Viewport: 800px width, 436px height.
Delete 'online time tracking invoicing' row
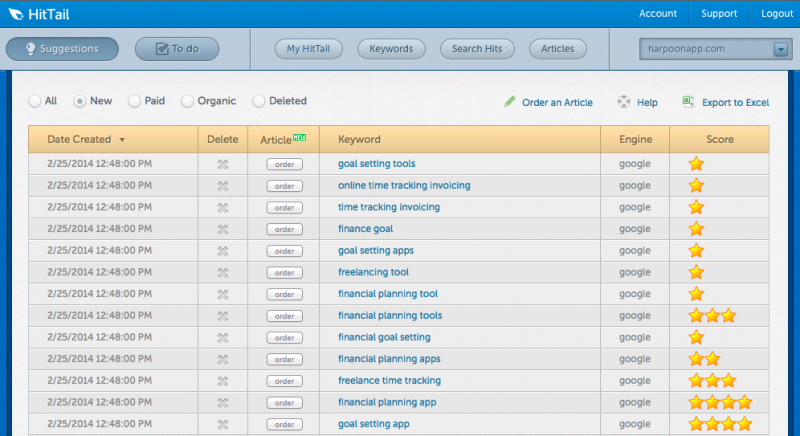222,186
